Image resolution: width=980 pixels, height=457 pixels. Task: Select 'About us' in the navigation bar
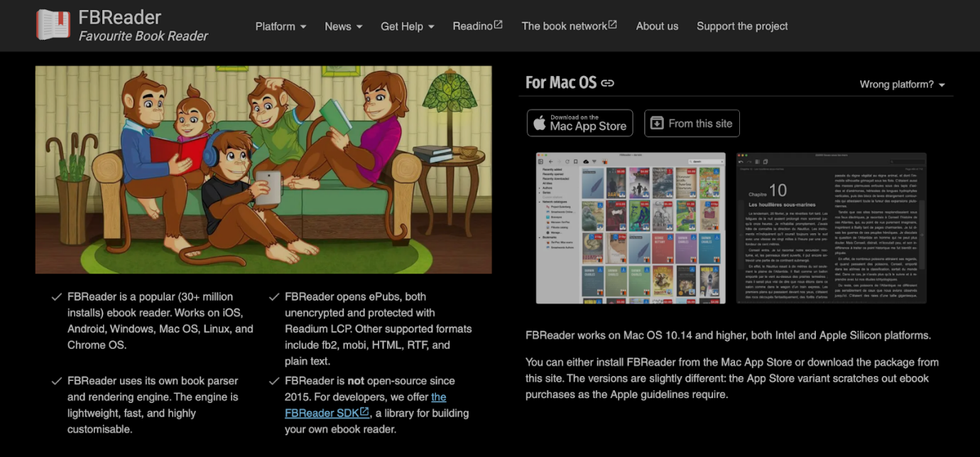[x=657, y=26]
